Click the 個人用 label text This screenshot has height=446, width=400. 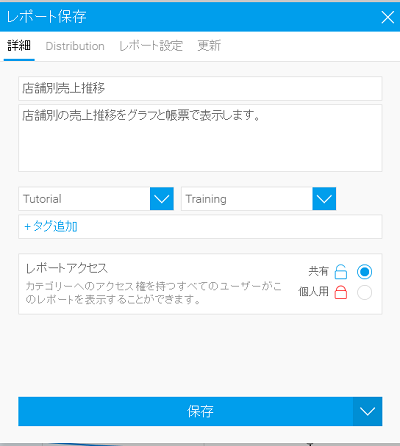[313, 292]
